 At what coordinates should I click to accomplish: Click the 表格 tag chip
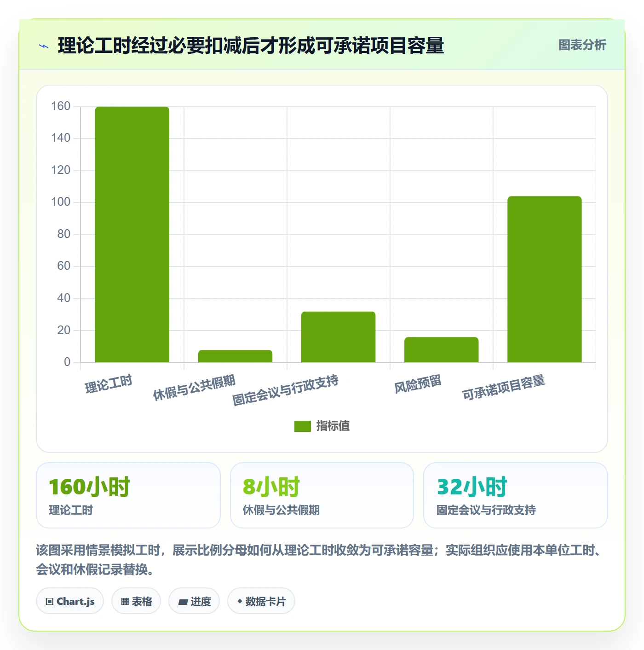point(136,601)
